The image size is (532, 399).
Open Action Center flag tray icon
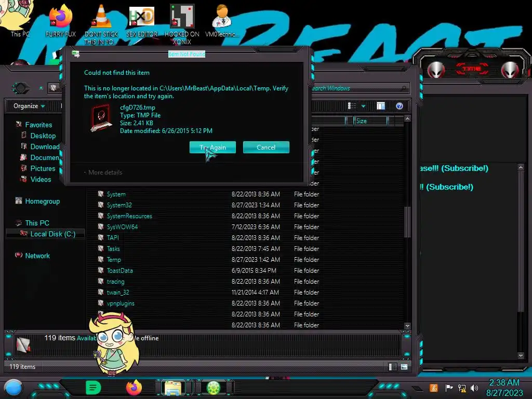[449, 388]
